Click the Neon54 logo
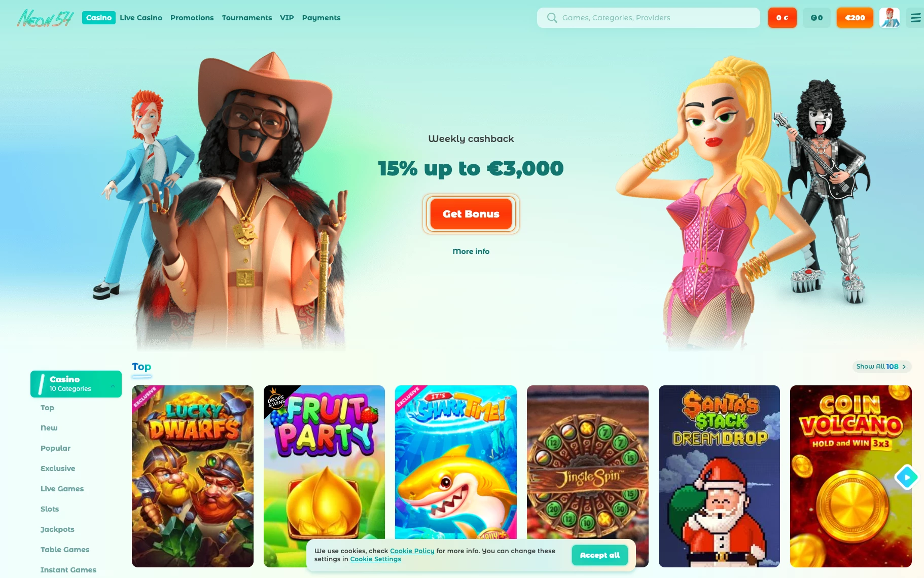The width and height of the screenshot is (924, 578). click(45, 18)
